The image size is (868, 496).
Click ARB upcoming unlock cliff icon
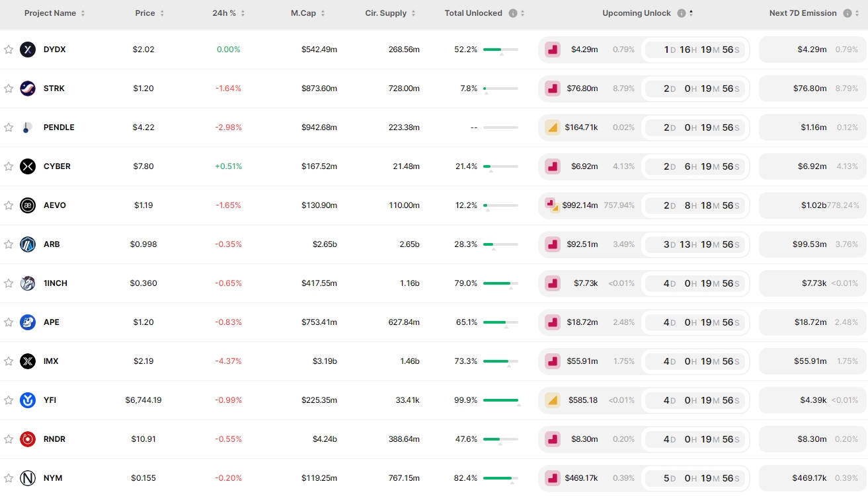(x=553, y=244)
